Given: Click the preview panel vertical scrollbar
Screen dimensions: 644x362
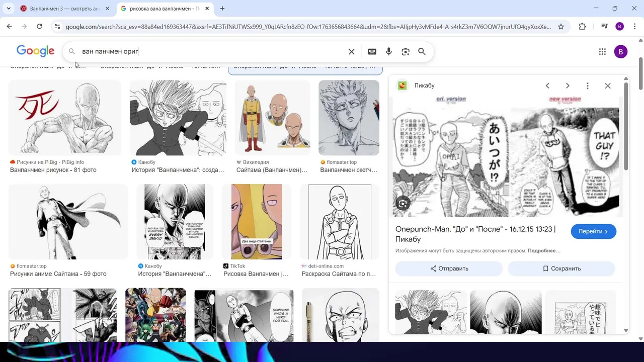Looking at the screenshot, I should click(x=626, y=126).
